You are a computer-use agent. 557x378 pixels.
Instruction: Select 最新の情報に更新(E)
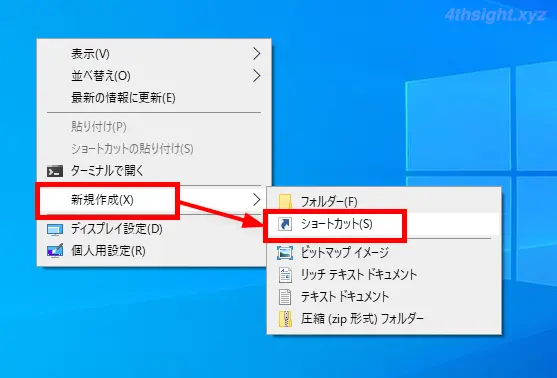click(x=154, y=98)
